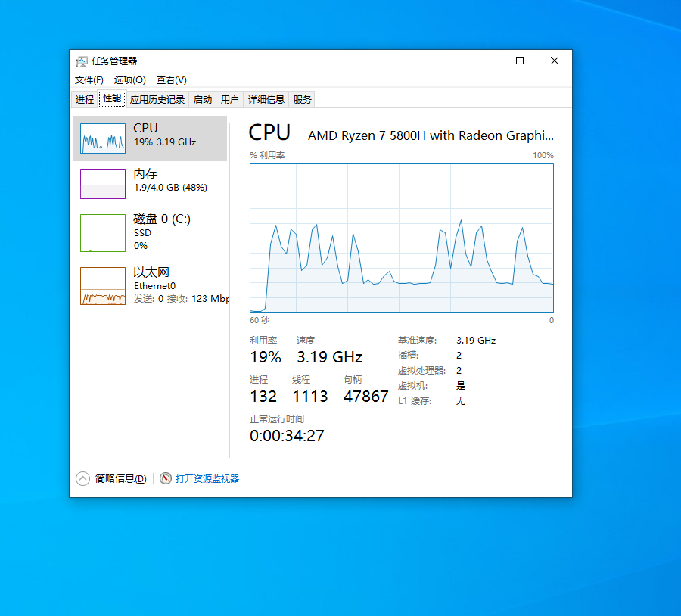The width and height of the screenshot is (681, 616).
Task: Switch to the 应用历史记录 tab
Action: pos(157,99)
